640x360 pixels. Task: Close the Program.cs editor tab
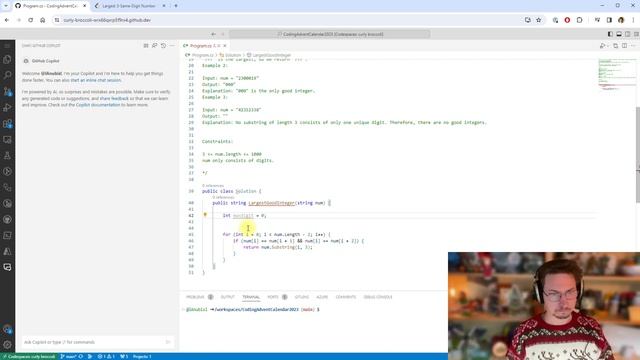224,46
